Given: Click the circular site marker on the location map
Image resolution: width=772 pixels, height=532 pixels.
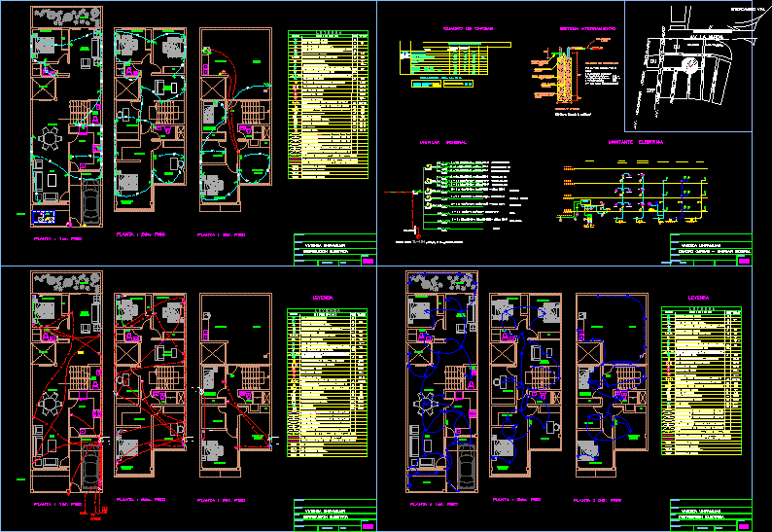Looking at the screenshot, I should (x=690, y=65).
